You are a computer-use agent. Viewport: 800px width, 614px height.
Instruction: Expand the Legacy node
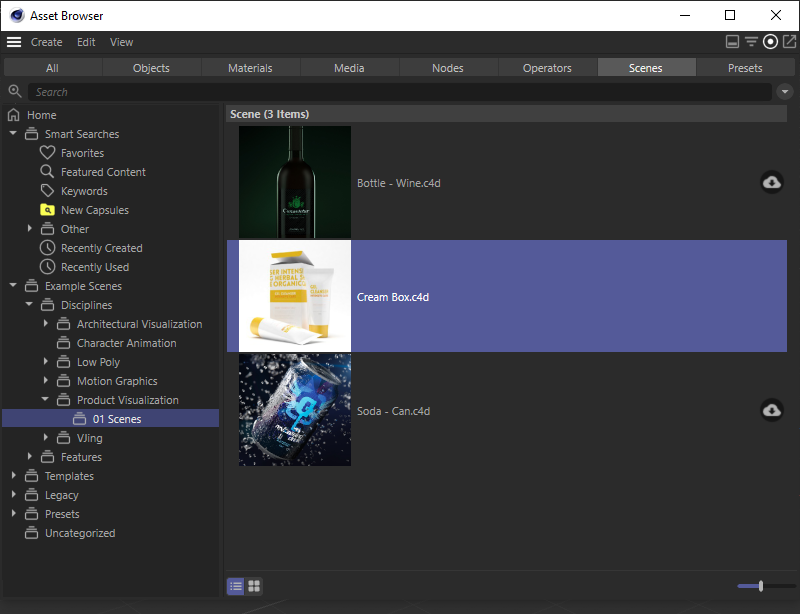click(14, 494)
